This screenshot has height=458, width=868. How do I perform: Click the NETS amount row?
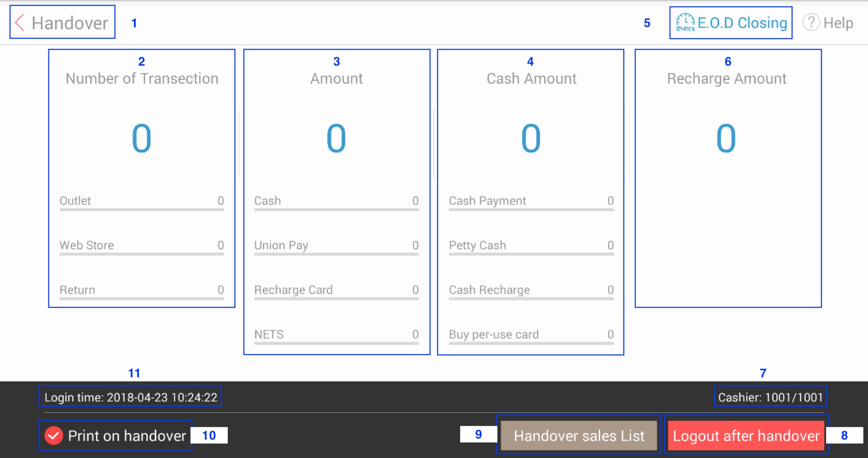click(336, 335)
